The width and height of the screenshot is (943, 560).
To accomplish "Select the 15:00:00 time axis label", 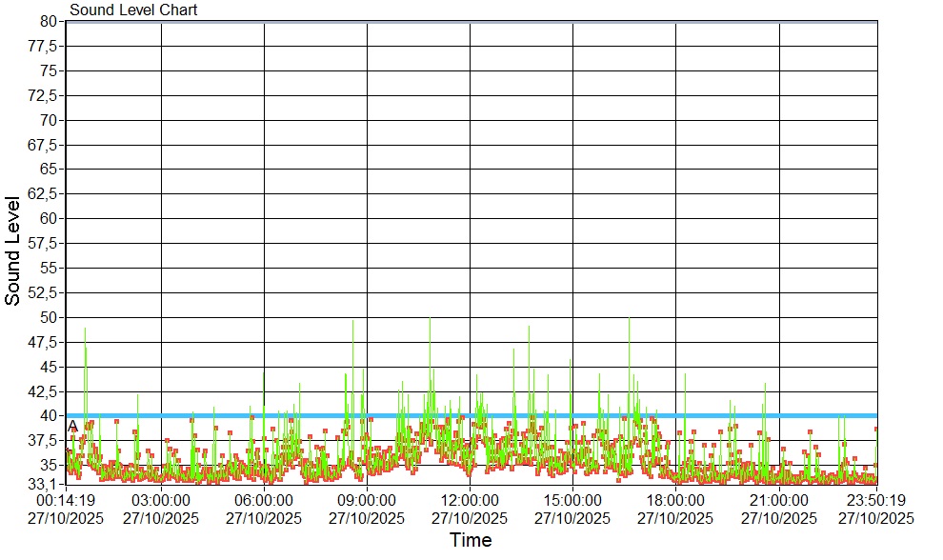I will point(572,501).
